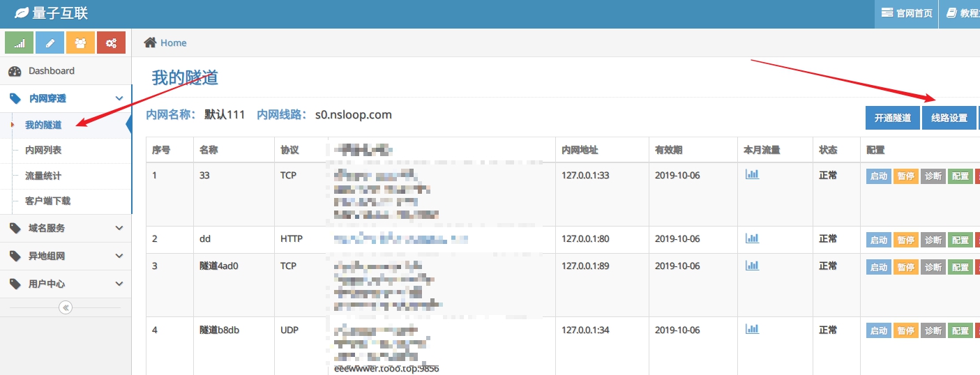This screenshot has height=375, width=980.
Task: Click the Home icon in breadcrumb
Action: click(150, 43)
